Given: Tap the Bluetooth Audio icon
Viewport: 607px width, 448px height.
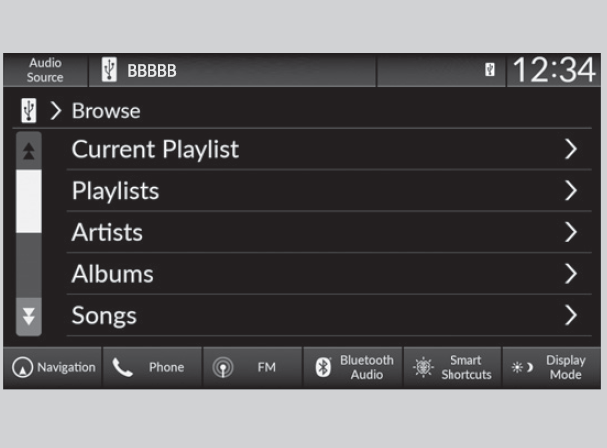Looking at the screenshot, I should coord(323,368).
